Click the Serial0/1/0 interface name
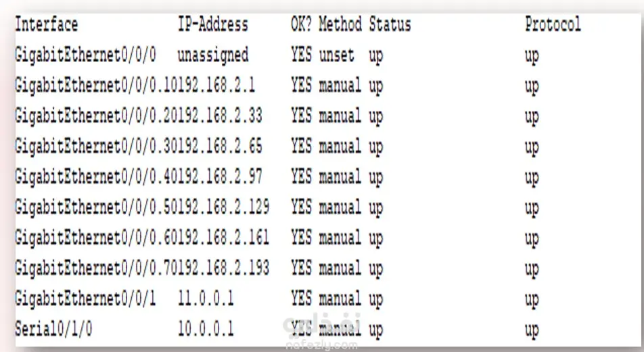The height and width of the screenshot is (352, 644). tap(53, 329)
